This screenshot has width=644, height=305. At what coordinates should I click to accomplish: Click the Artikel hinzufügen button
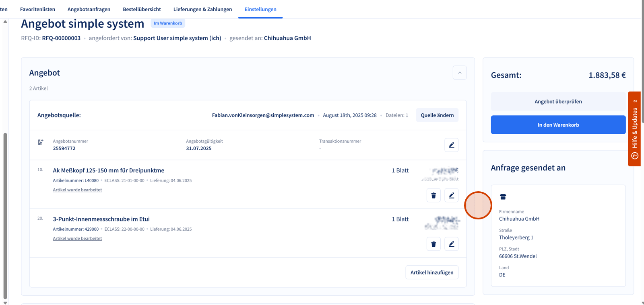coord(431,272)
